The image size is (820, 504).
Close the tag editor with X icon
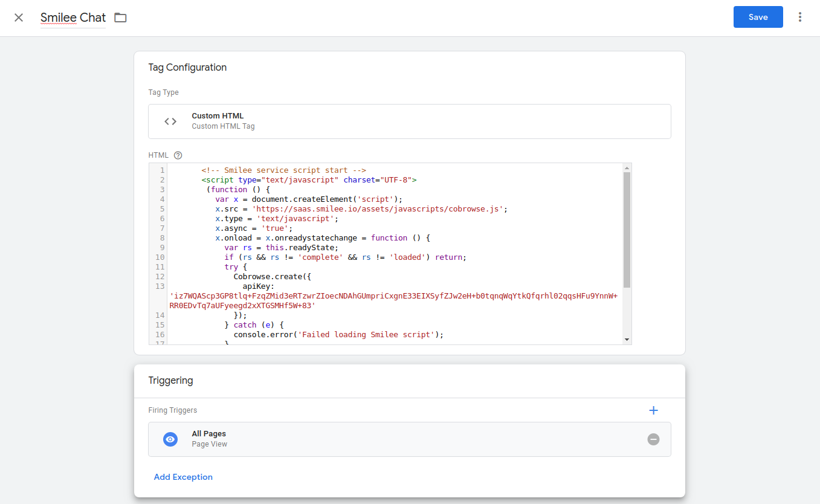(19, 18)
